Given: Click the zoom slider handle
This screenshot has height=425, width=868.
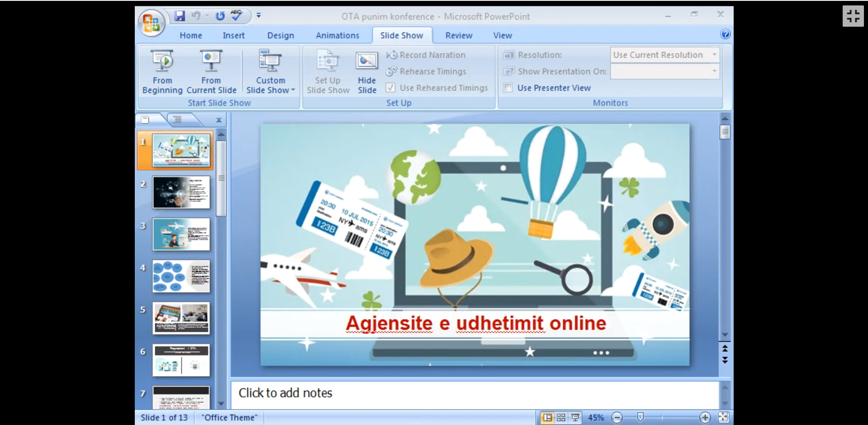Looking at the screenshot, I should click(x=640, y=417).
